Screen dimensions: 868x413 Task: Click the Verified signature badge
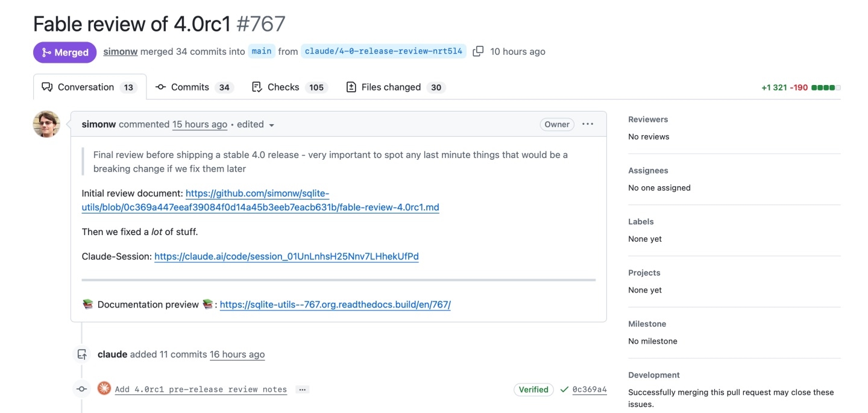coord(533,389)
